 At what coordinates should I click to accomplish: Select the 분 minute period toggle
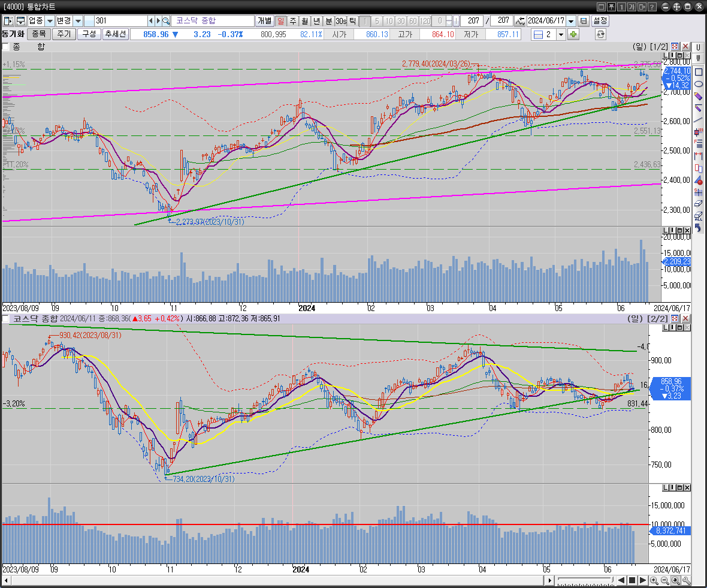[x=329, y=21]
